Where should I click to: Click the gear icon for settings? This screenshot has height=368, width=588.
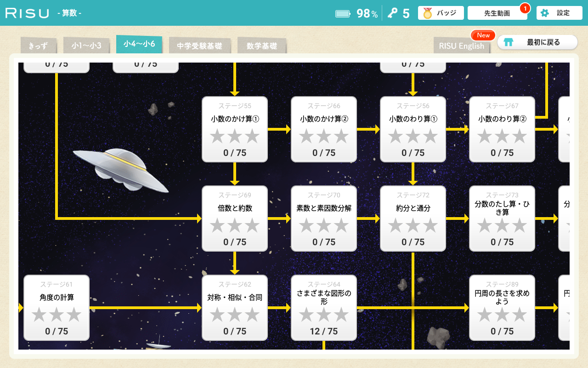point(545,13)
